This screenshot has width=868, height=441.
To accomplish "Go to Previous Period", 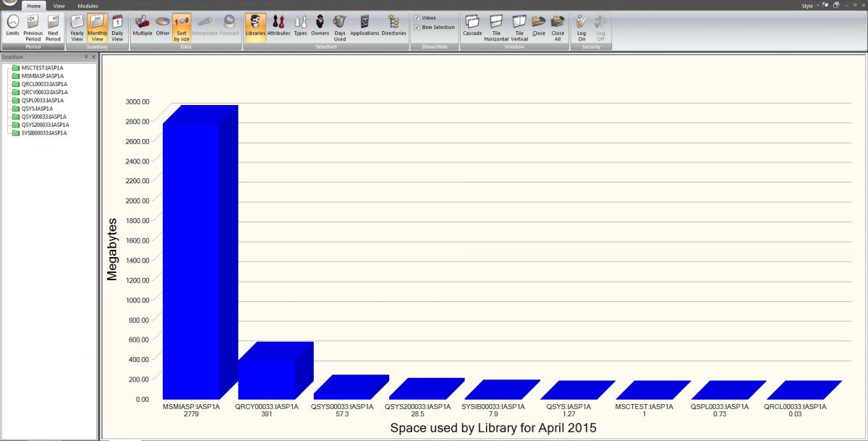I will point(33,23).
